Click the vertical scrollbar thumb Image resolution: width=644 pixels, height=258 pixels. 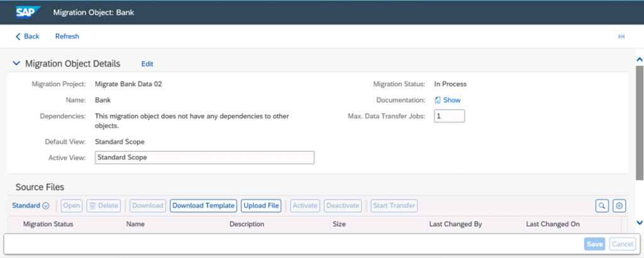pyautogui.click(x=640, y=122)
